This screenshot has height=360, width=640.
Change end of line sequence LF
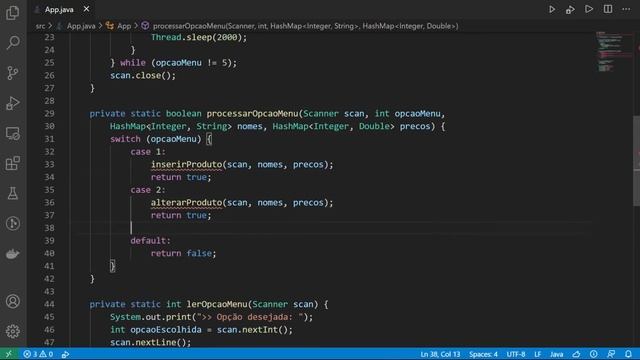pos(538,354)
